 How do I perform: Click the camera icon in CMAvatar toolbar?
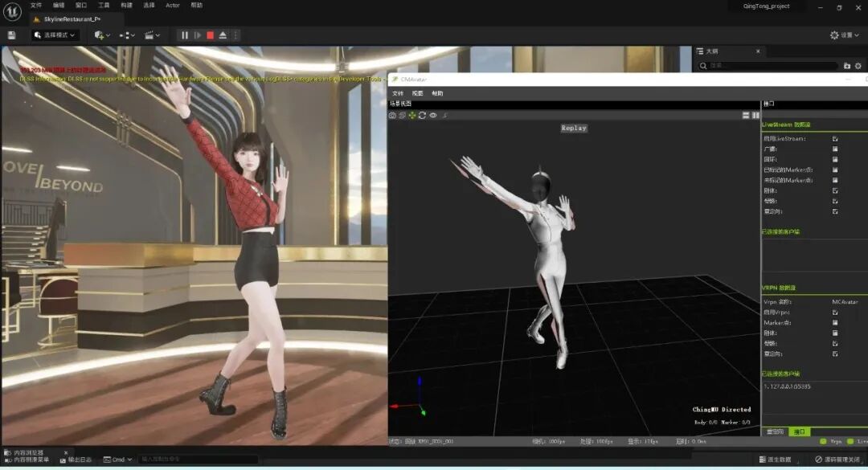[392, 116]
